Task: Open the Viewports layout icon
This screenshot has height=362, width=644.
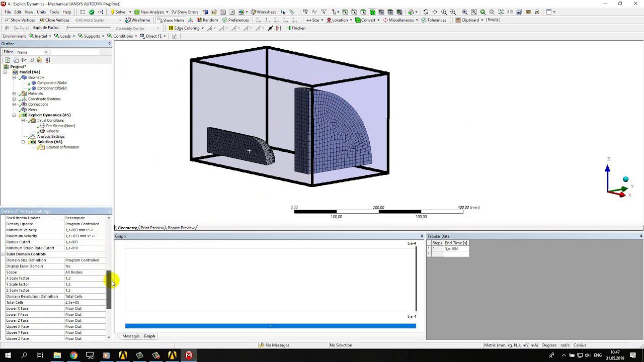Action: click(549, 12)
